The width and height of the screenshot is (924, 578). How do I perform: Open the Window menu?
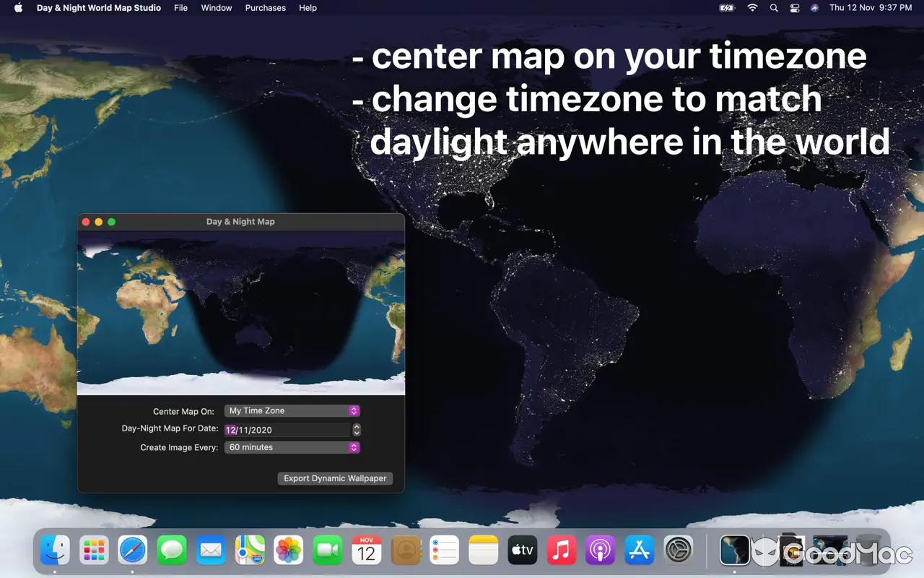pos(217,8)
